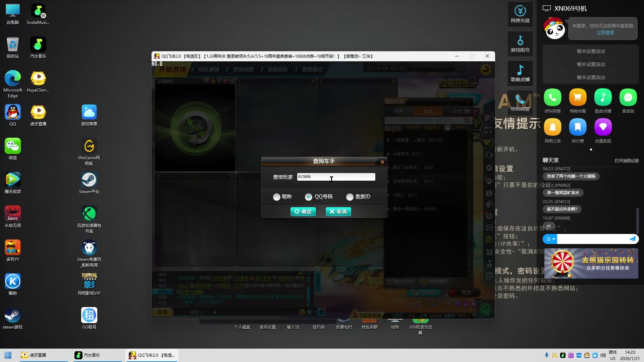This screenshot has width=644, height=362.
Task: Open the 留言板 message icon
Action: [628, 98]
